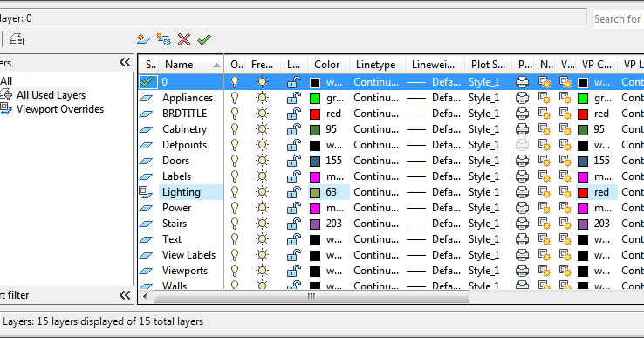This screenshot has width=644, height=338.
Task: Click the status icon of View Labels layer
Action: click(x=146, y=255)
